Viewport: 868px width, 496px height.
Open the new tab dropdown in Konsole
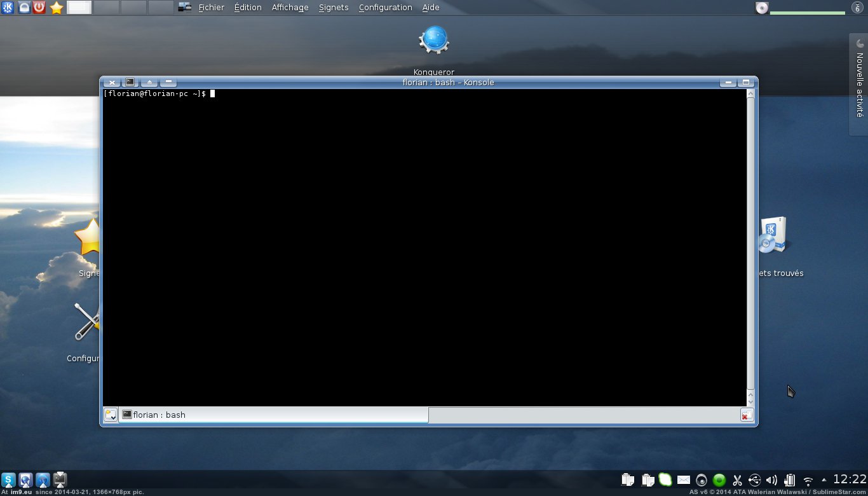[x=111, y=415]
